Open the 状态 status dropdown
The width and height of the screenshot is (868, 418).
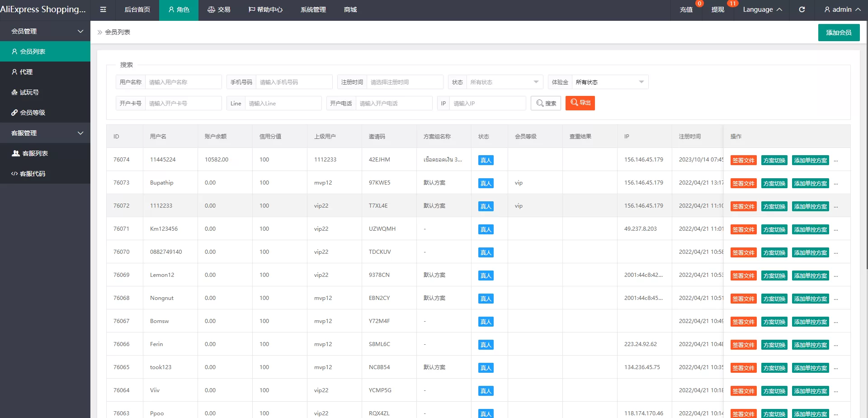point(504,82)
